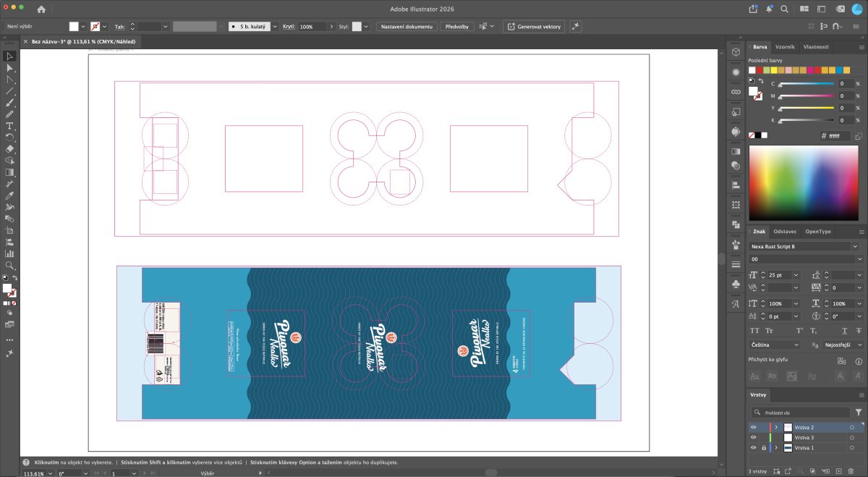Click the Prohledat vše layer search field
Image resolution: width=868 pixels, height=477 pixels.
pyautogui.click(x=801, y=413)
